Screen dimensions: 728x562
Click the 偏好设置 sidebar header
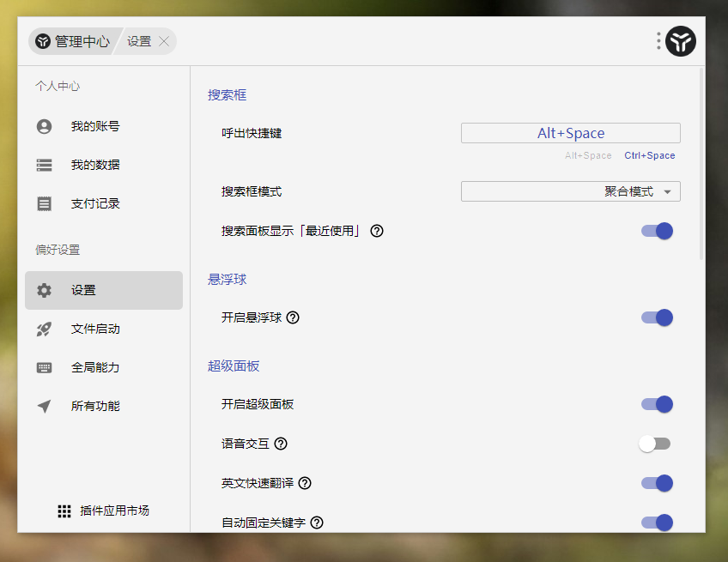[x=58, y=250]
